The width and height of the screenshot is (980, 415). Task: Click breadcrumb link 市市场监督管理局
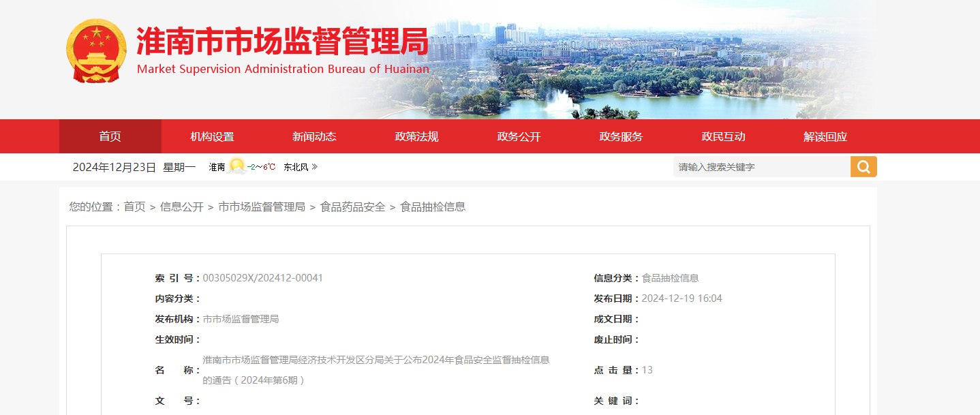[x=262, y=206]
